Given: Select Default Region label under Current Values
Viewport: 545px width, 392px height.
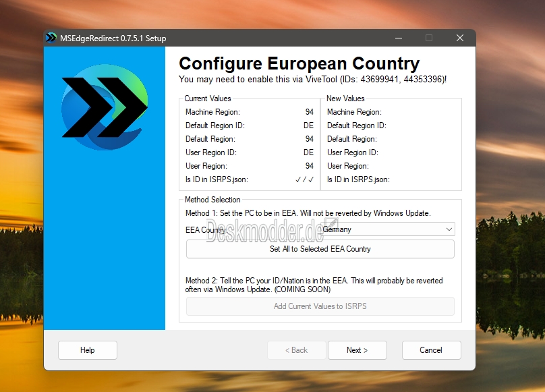Looking at the screenshot, I should [210, 139].
